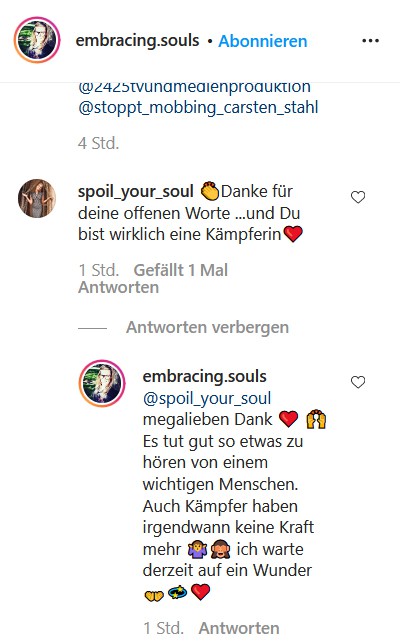Click the Abonnieren follow link

coord(262,41)
